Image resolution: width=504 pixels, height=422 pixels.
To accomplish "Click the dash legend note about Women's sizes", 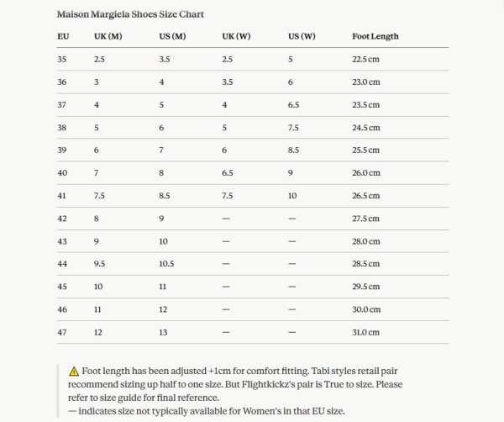I will click(207, 411).
